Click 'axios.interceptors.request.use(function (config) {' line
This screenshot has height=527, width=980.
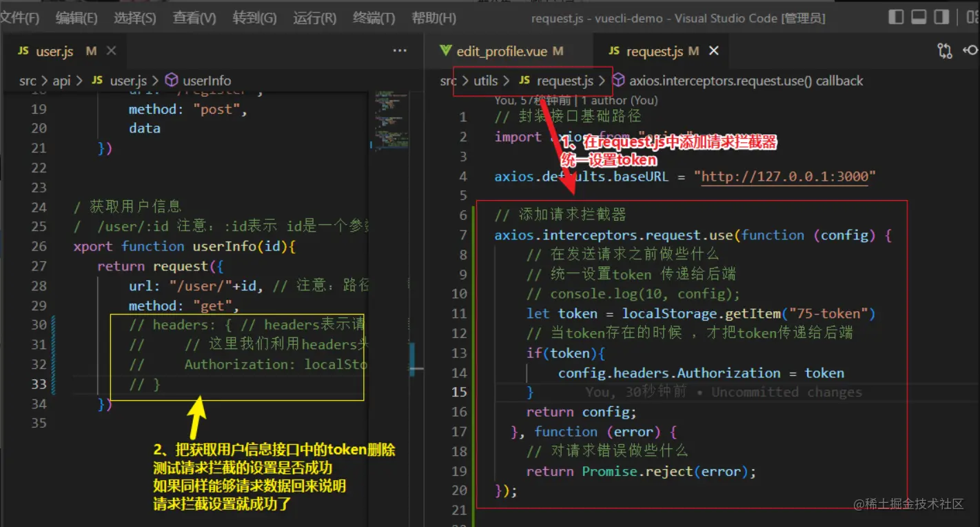coord(693,235)
